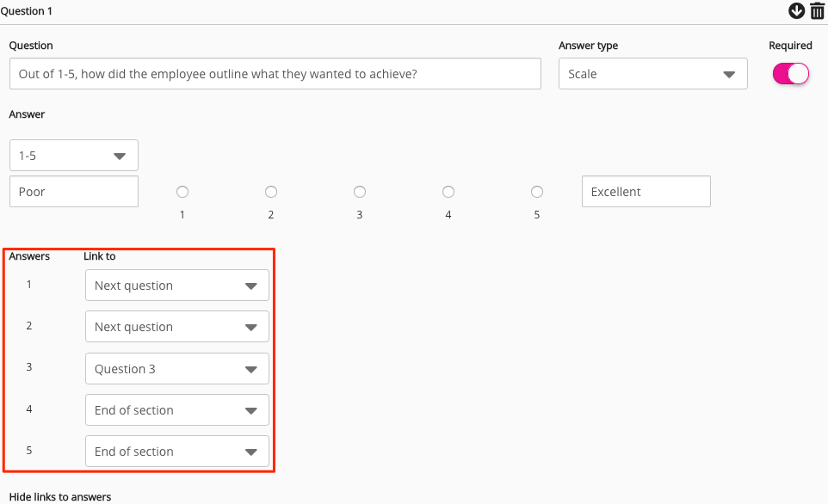This screenshot has height=504, width=828.
Task: Edit the Excellent high-end label field
Action: 646,192
